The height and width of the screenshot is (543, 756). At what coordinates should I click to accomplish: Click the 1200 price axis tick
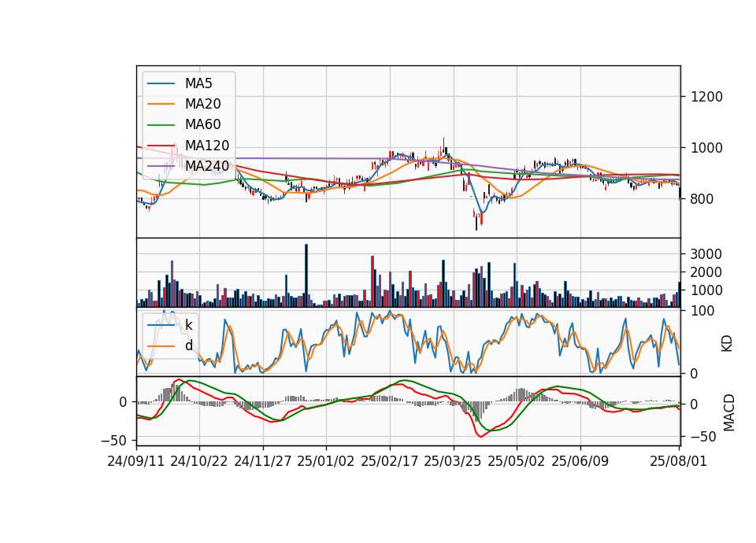pyautogui.click(x=706, y=97)
